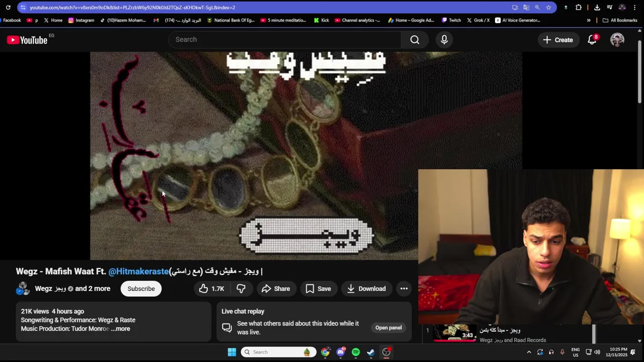
Task: Open the Chrome three-dot menu
Action: (634, 8)
